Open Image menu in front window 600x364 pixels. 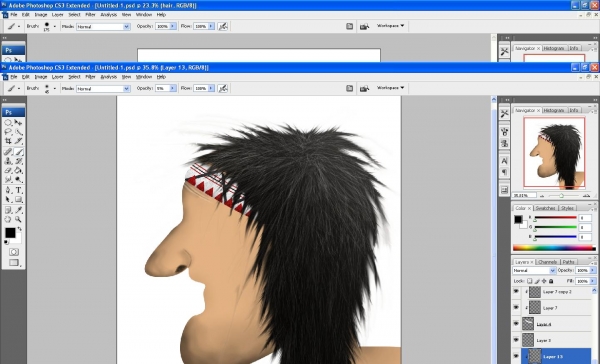(x=41, y=77)
